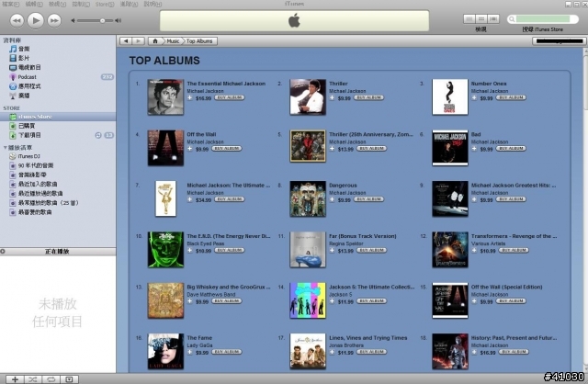This screenshot has width=588, height=384.
Task: Open Michael Jackson Greatest Hits cover
Action: click(x=450, y=198)
